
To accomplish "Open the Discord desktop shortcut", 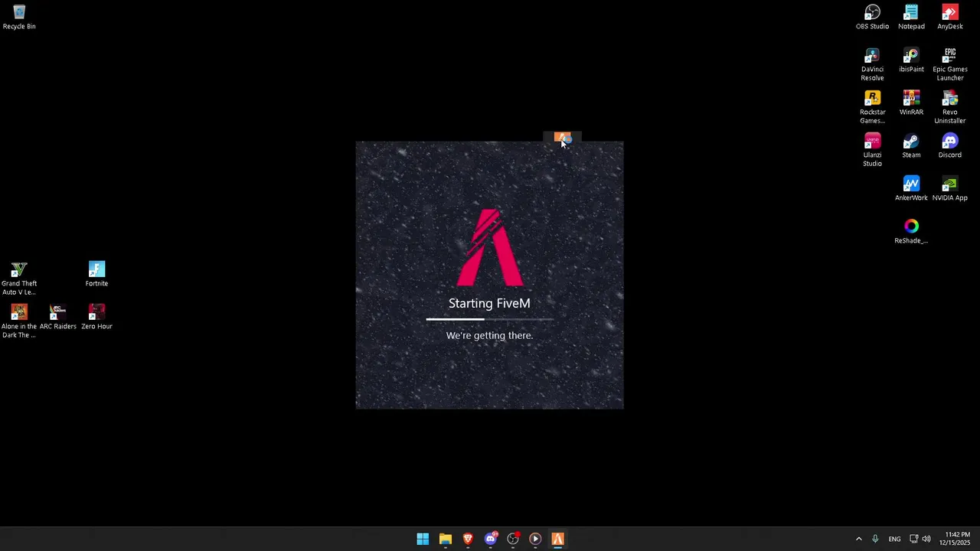I will (949, 145).
